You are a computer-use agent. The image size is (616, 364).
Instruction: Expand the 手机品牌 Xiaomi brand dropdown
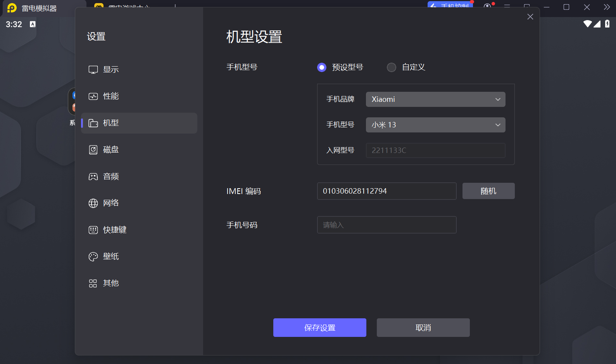click(435, 99)
